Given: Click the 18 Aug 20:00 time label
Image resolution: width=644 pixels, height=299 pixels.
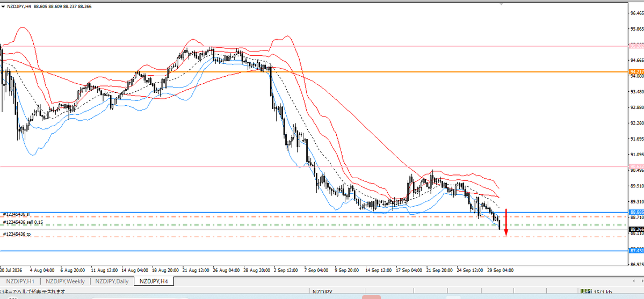Looking at the screenshot, I should tap(165, 270).
